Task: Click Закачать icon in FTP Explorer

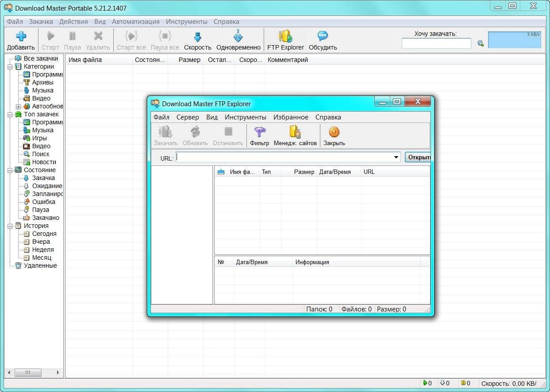Action: [165, 132]
